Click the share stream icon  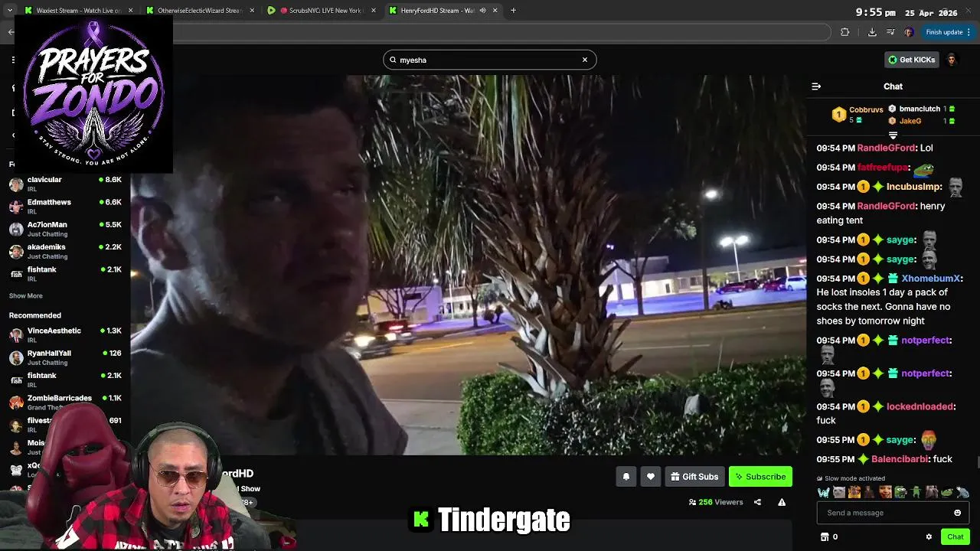[x=757, y=502]
